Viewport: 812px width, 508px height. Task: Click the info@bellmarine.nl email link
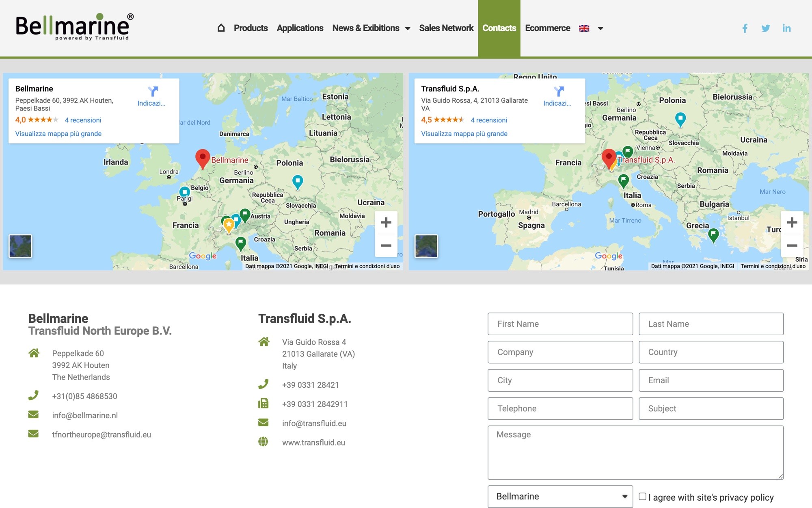(x=85, y=415)
